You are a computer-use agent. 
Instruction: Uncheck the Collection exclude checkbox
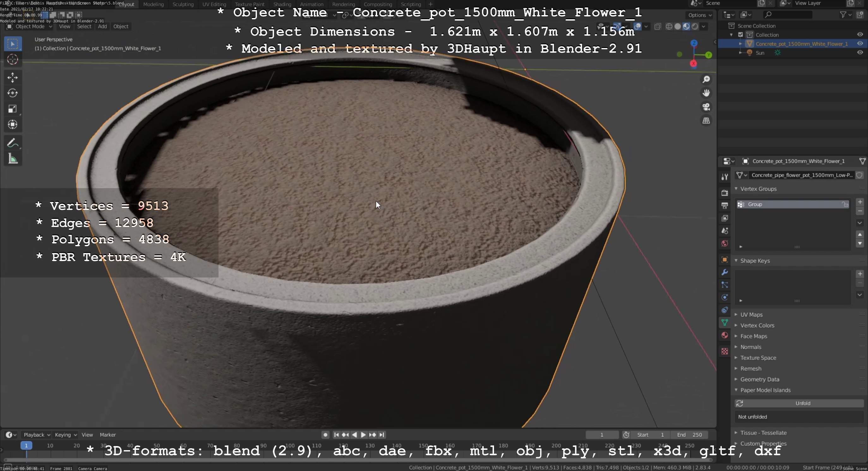click(x=741, y=35)
